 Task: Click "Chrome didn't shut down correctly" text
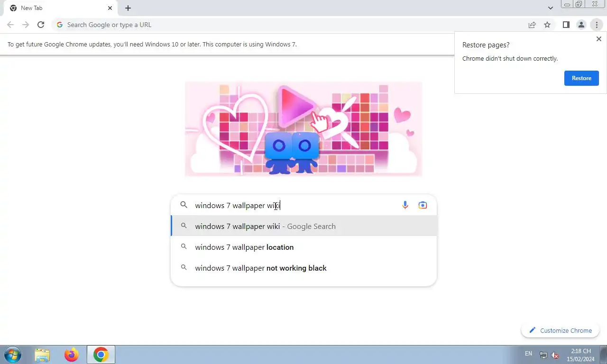[510, 59]
